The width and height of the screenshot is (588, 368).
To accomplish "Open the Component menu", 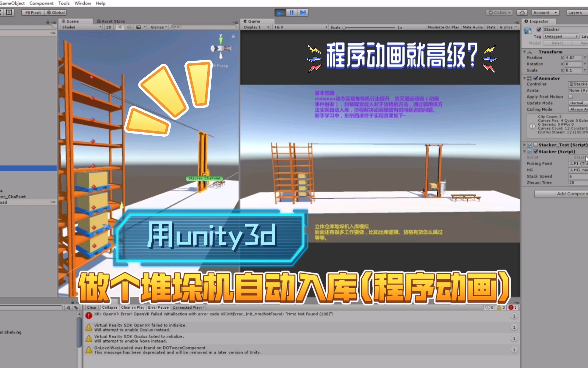I will click(41, 3).
